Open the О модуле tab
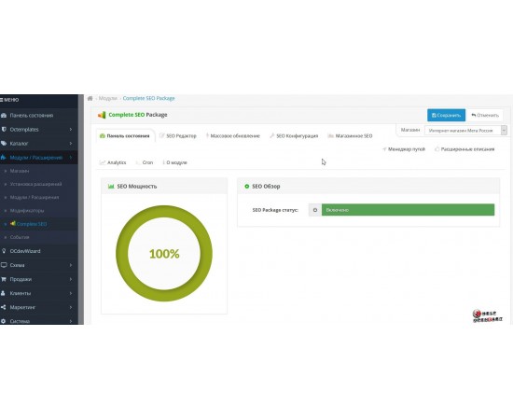 (x=174, y=162)
